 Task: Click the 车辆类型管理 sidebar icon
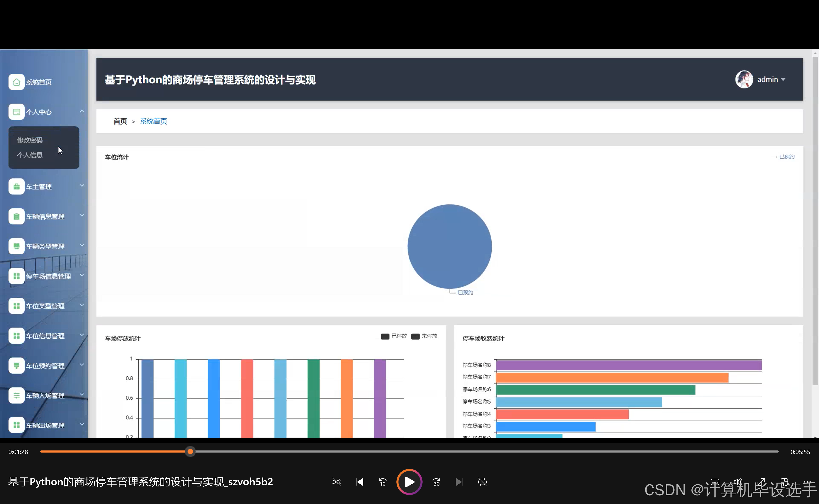pos(16,246)
